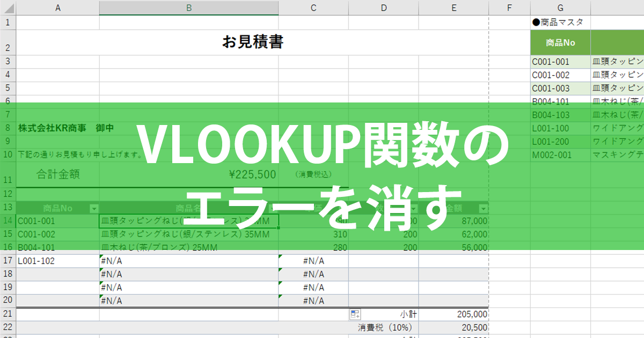Select the ワイドアング cell in row 8
Screen dimensions: 644x338
(618, 128)
